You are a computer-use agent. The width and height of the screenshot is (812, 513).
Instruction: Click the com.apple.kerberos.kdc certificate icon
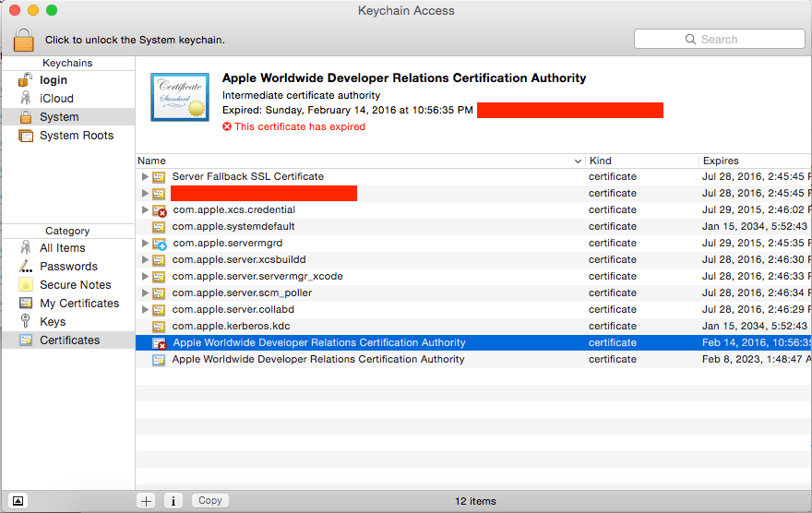click(x=159, y=327)
